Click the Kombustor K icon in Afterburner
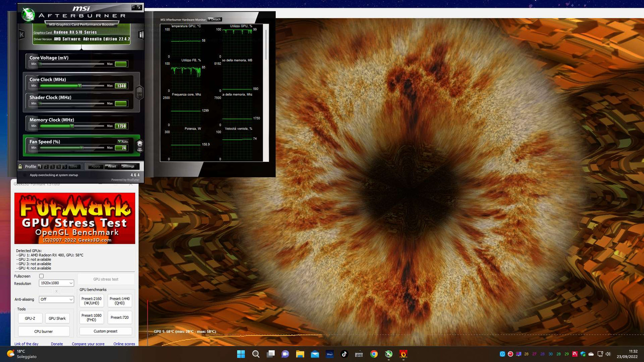Image resolution: width=644 pixels, height=362 pixels. pos(22,35)
